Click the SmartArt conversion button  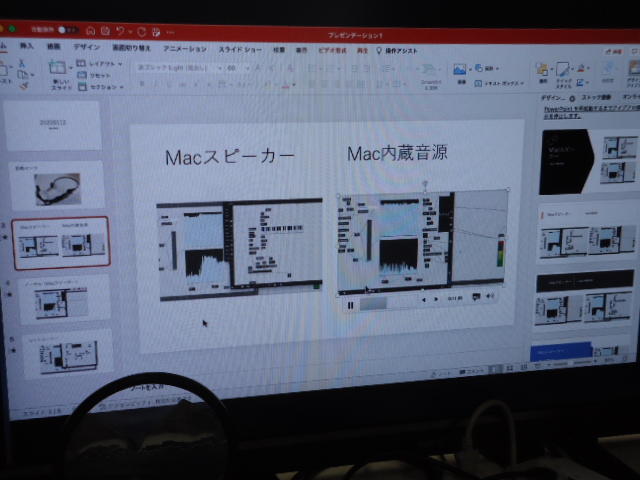(x=429, y=76)
